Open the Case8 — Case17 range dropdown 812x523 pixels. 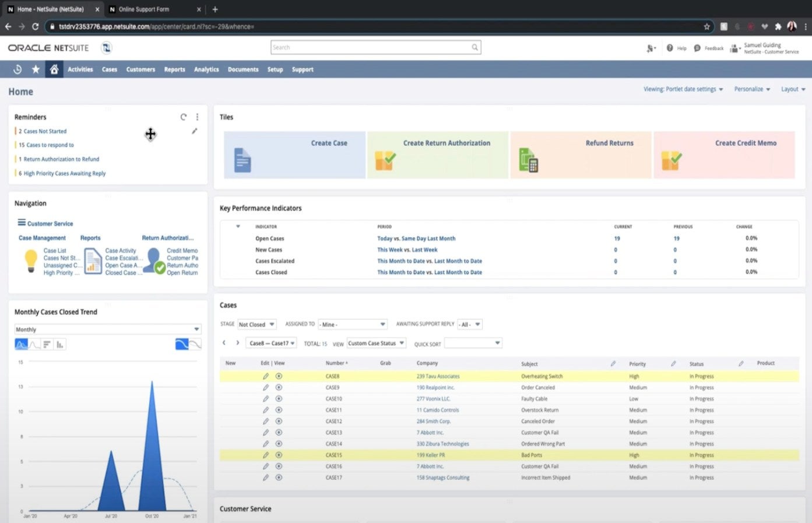click(x=271, y=343)
